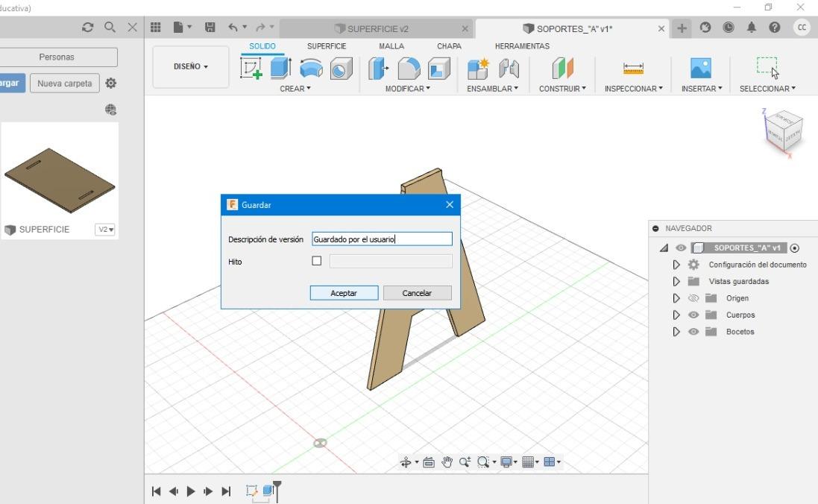The height and width of the screenshot is (504, 818).
Task: Click the Select window tool icon
Action: [767, 67]
